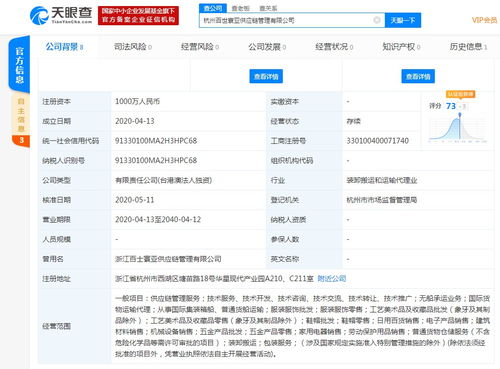Click the Tianyancha logo
The height and width of the screenshot is (369, 500).
(x=61, y=15)
